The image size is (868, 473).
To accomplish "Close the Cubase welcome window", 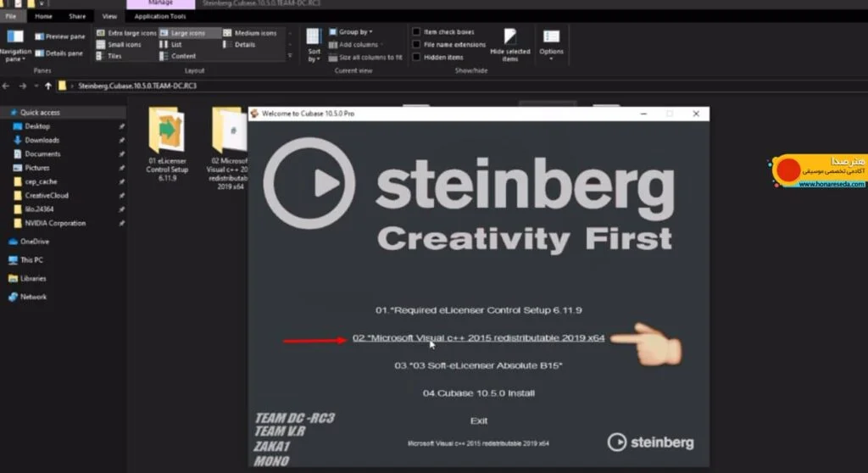I will point(696,114).
